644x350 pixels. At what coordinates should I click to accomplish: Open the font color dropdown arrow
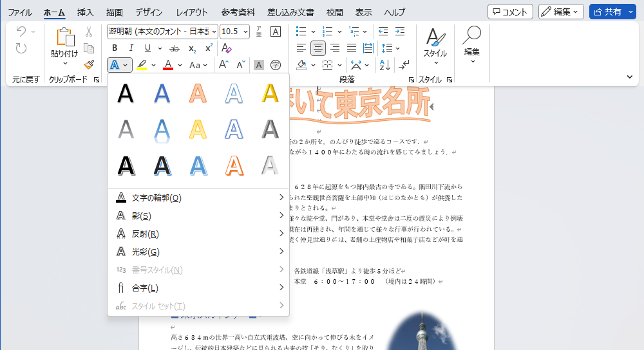coord(180,65)
